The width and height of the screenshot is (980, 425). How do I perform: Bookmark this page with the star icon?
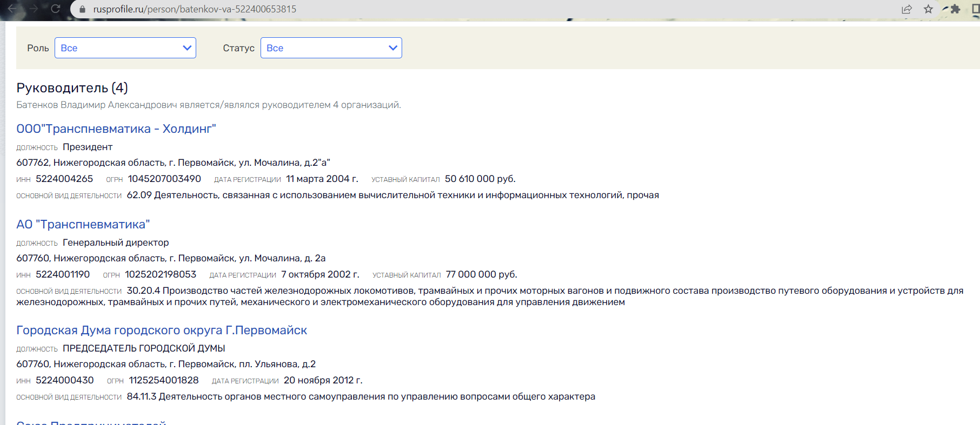[x=928, y=9]
